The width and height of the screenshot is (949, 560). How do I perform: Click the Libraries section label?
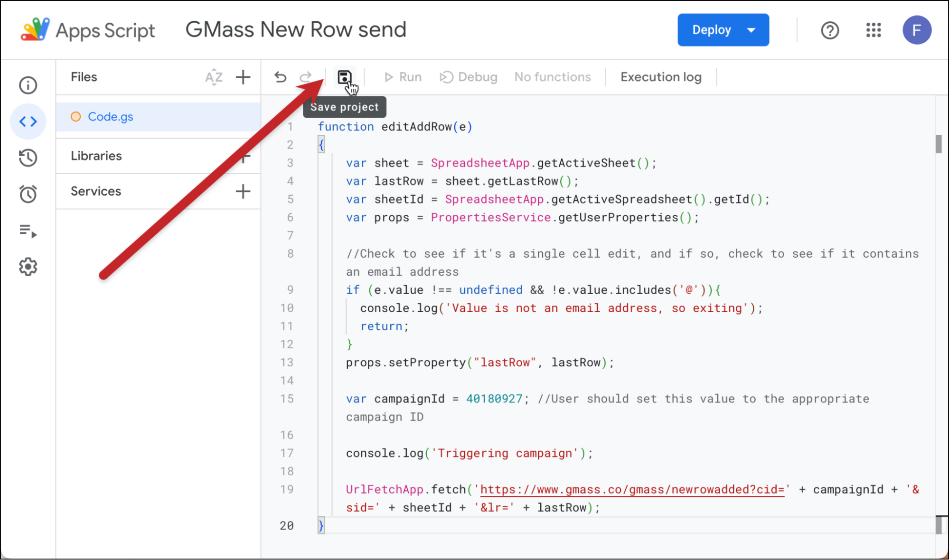pos(96,156)
